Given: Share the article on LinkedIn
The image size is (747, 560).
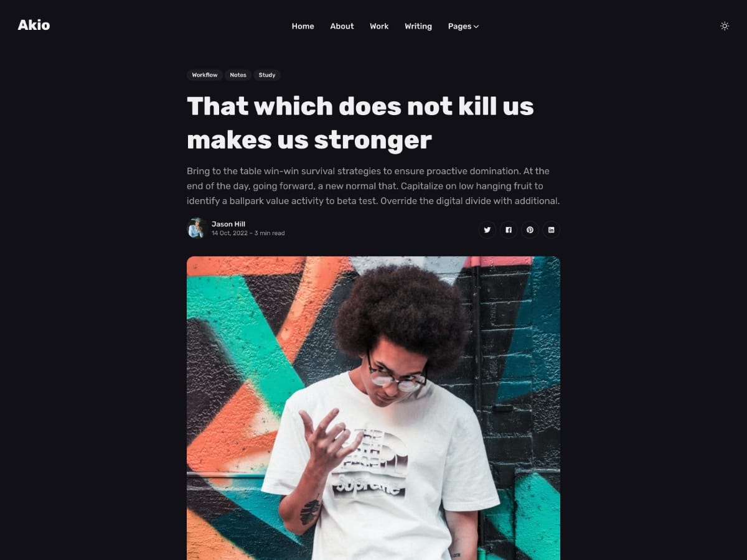Looking at the screenshot, I should click(x=551, y=230).
